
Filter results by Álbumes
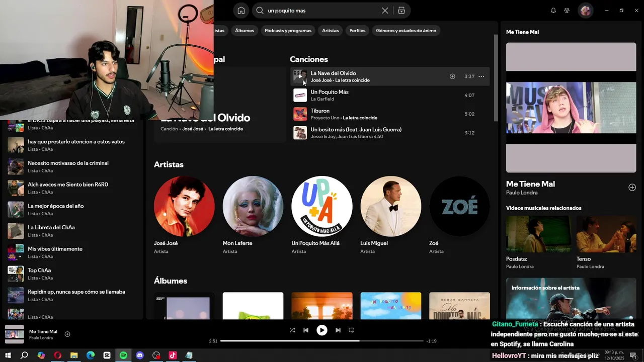tap(245, 31)
